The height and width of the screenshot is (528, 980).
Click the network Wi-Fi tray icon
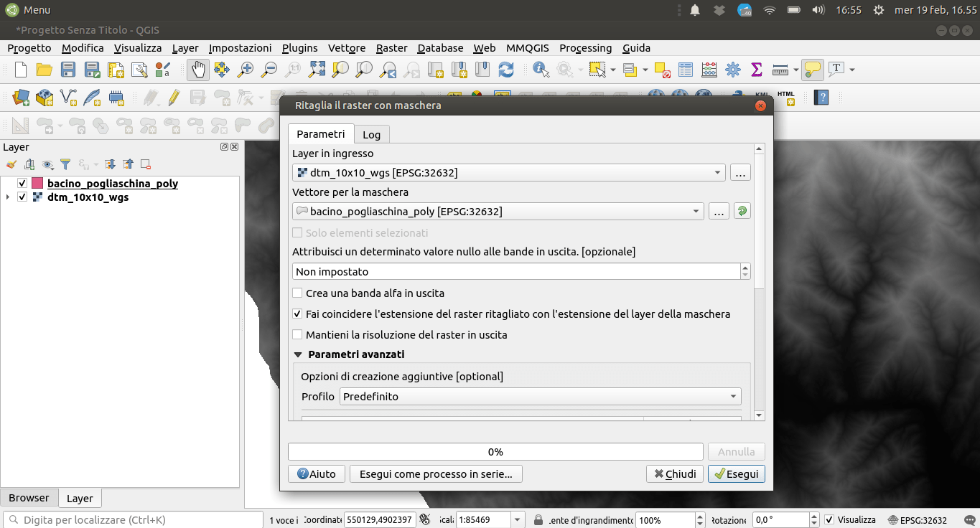pos(770,11)
